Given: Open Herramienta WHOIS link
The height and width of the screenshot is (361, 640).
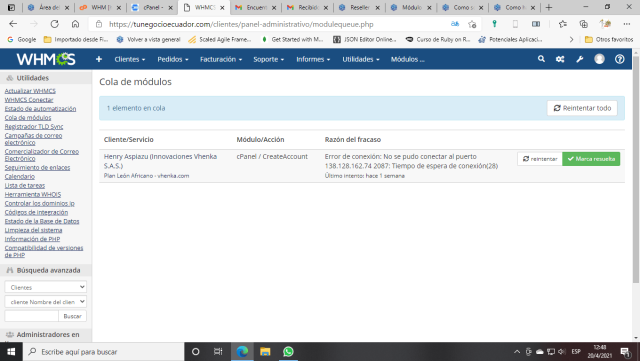Looking at the screenshot, I should point(33,194).
